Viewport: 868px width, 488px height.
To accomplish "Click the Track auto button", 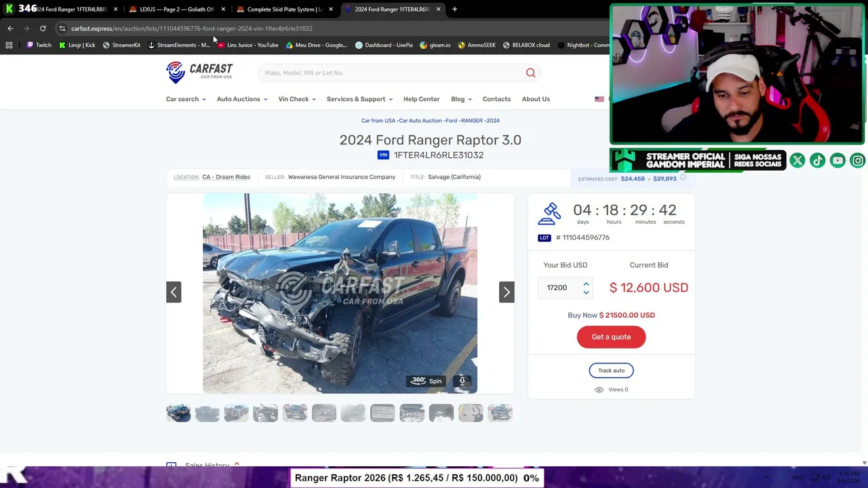I will coord(611,371).
